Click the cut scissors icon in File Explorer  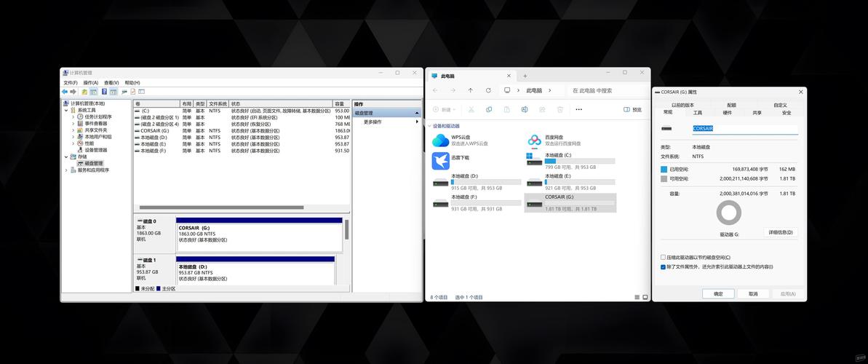471,110
